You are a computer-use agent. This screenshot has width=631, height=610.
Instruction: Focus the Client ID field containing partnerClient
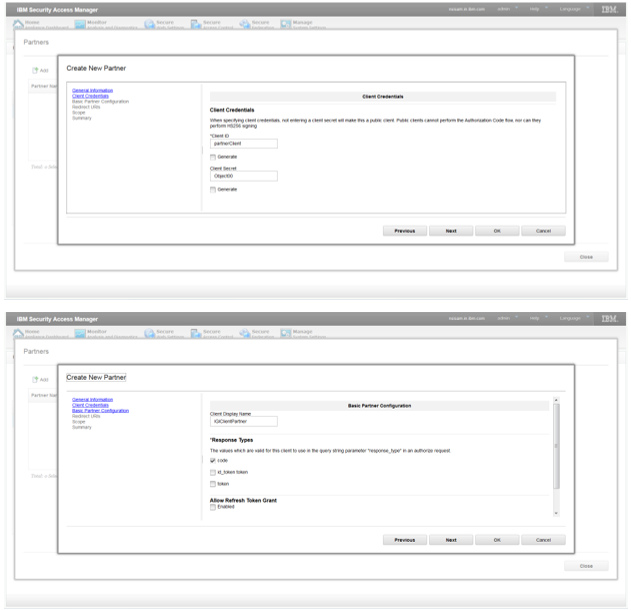coord(244,144)
